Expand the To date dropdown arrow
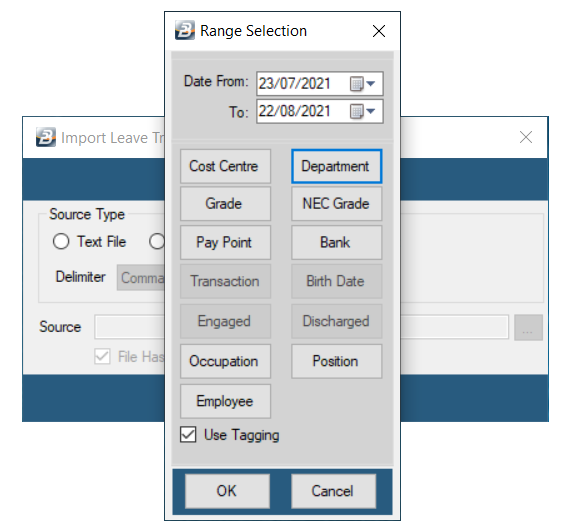Viewport: 562px width, 531px height. click(371, 111)
